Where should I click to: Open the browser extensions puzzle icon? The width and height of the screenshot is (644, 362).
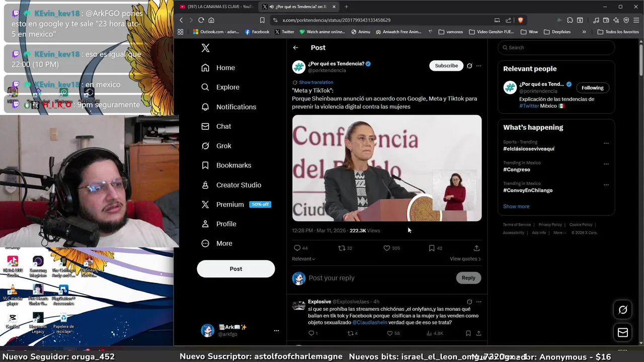click(x=570, y=20)
